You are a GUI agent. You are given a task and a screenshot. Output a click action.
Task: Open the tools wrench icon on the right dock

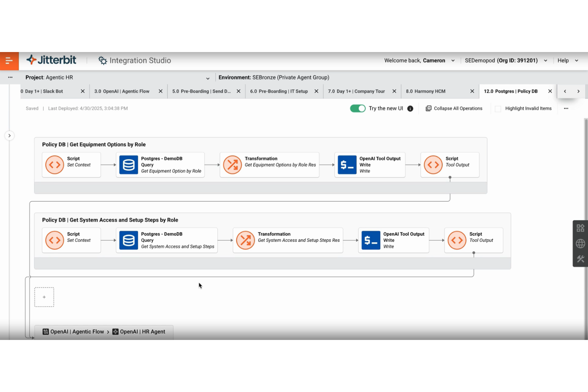tap(580, 259)
